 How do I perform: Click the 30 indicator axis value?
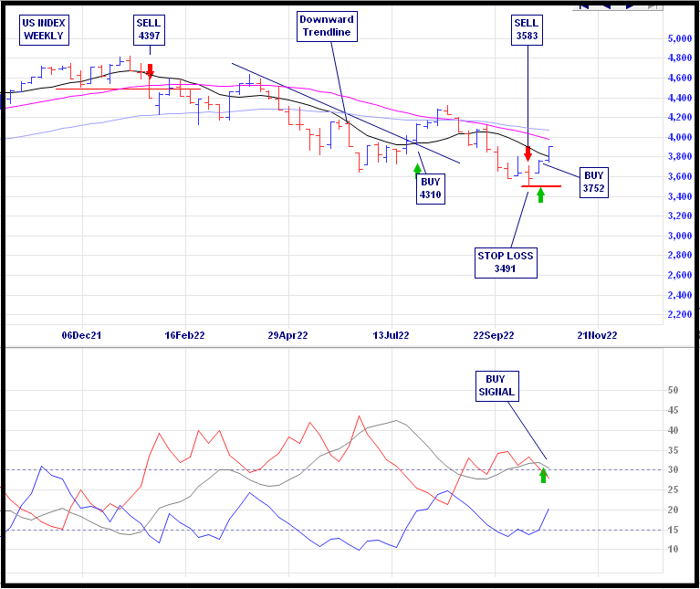(674, 469)
